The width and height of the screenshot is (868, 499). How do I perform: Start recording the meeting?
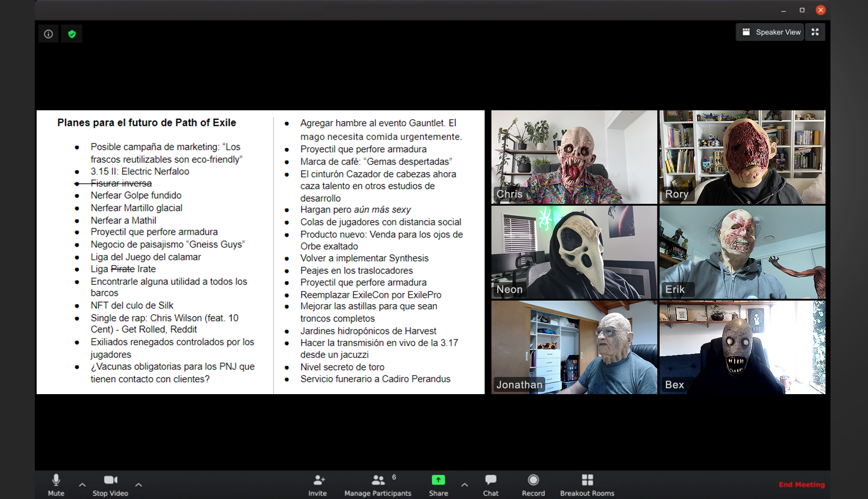533,485
